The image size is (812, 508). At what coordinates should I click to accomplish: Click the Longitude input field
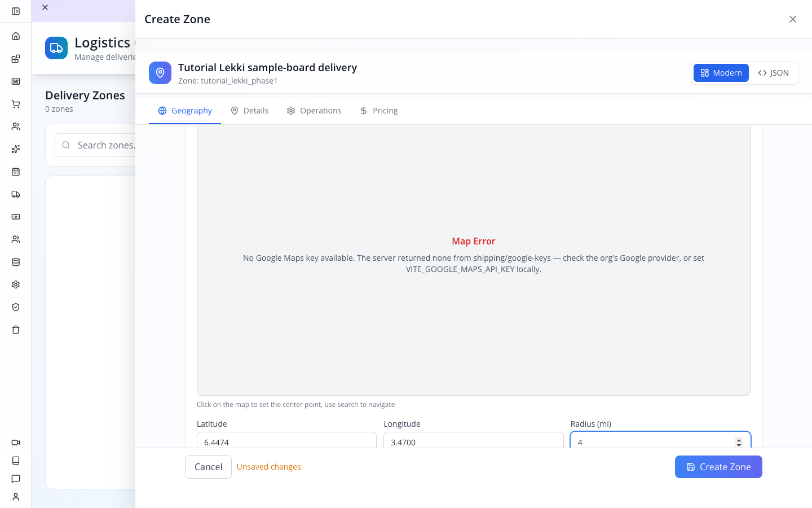click(x=473, y=440)
